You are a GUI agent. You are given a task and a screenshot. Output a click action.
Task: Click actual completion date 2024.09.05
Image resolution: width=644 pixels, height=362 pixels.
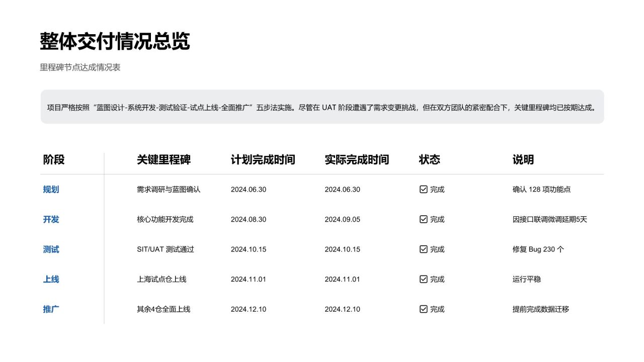click(x=342, y=219)
